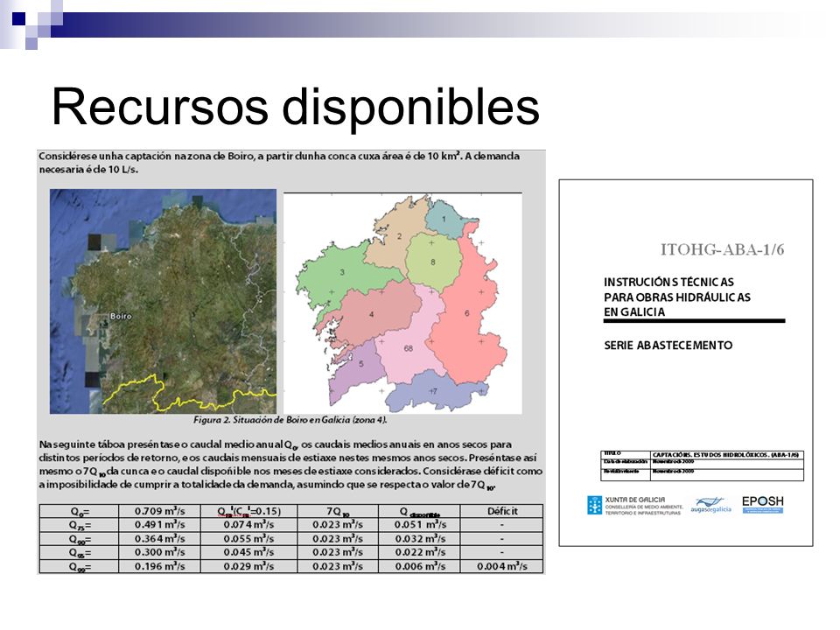Image resolution: width=840 pixels, height=630 pixels.
Task: Click the "0.029 m³/s" table cell
Action: 248,566
